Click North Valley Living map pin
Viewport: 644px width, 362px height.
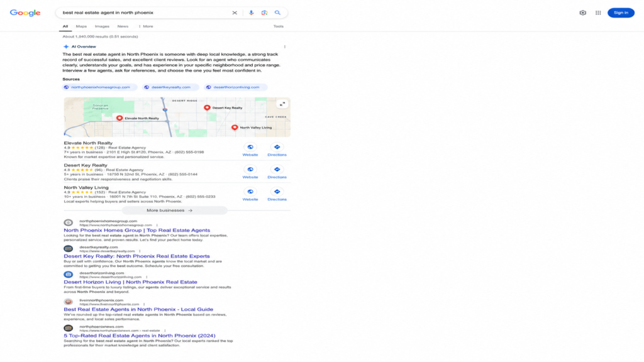pos(235,127)
